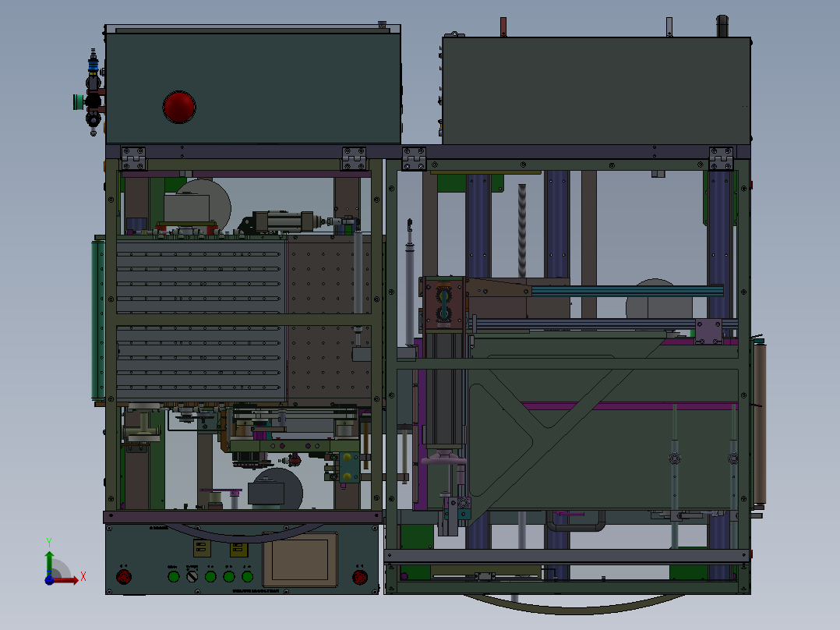The image size is (840, 630).
Task: Select the large dark top-right electrical cabinet
Action: click(x=596, y=90)
